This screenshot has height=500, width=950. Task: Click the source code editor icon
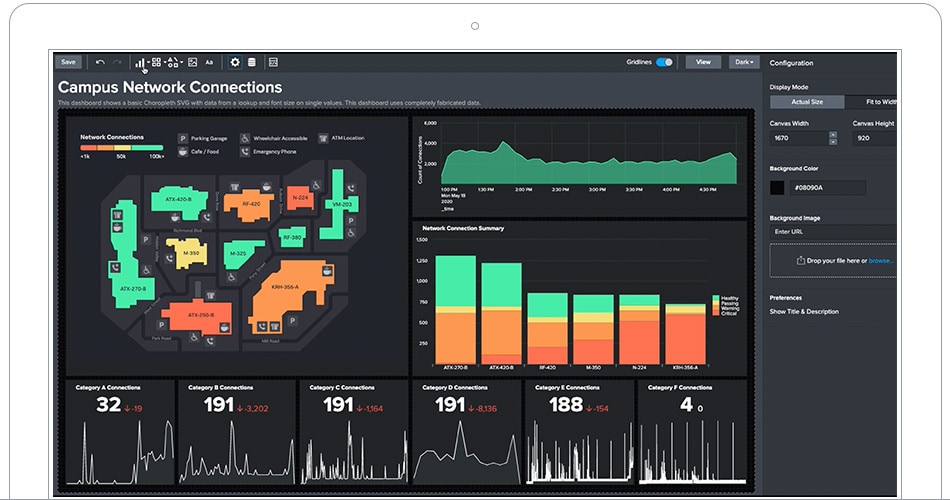pos(273,62)
